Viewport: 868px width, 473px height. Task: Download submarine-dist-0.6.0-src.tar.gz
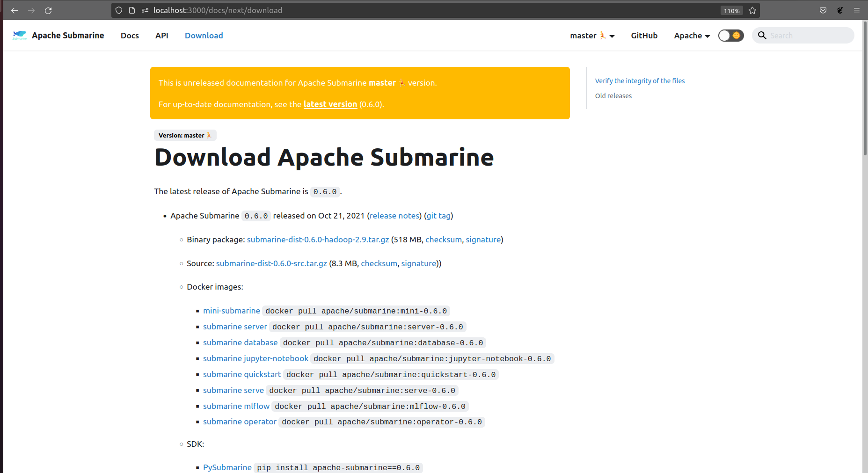tap(271, 263)
